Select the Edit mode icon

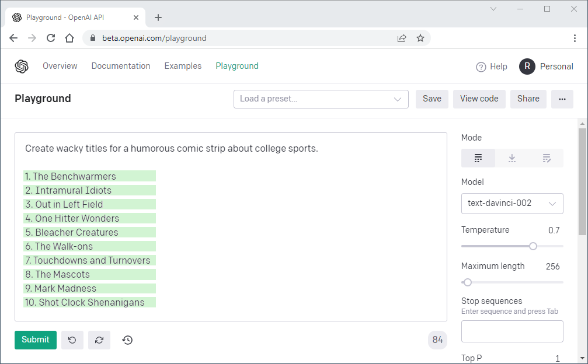coord(547,158)
